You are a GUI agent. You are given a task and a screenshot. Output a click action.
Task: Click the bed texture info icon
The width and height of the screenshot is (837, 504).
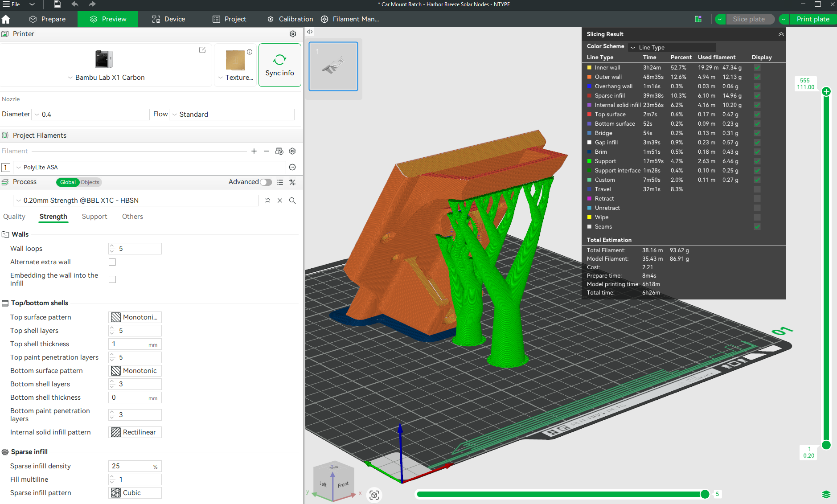250,52
